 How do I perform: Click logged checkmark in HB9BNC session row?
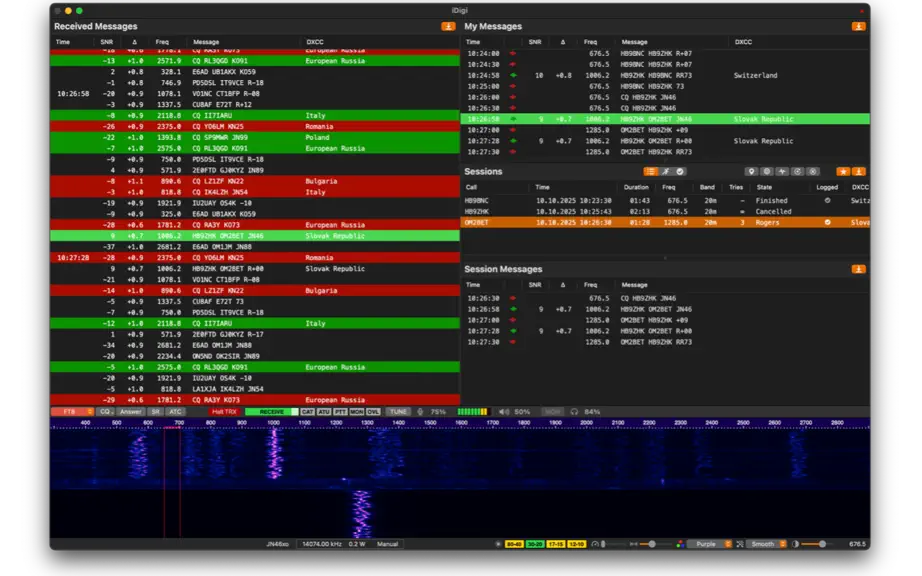click(x=827, y=200)
